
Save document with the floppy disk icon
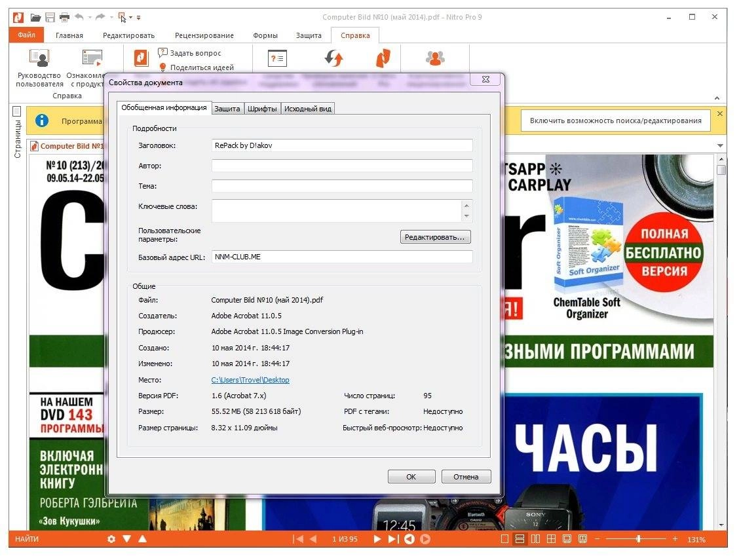click(x=50, y=18)
